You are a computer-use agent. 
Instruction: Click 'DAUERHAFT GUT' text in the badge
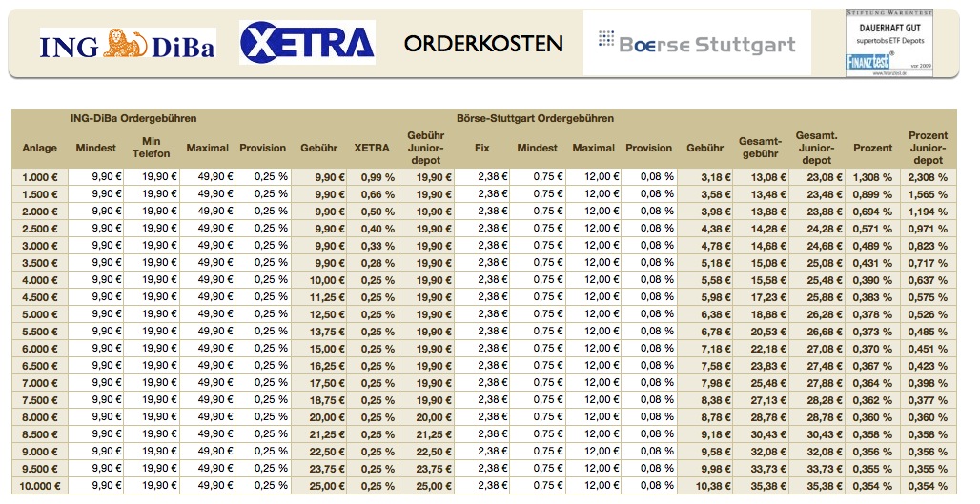[x=890, y=28]
